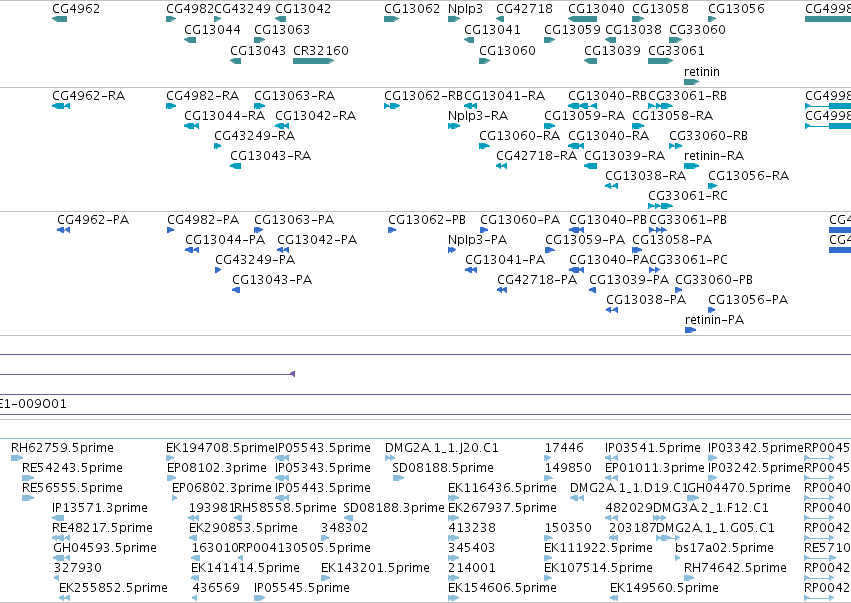
Task: Select the CG13062 gene label
Action: [x=412, y=9]
